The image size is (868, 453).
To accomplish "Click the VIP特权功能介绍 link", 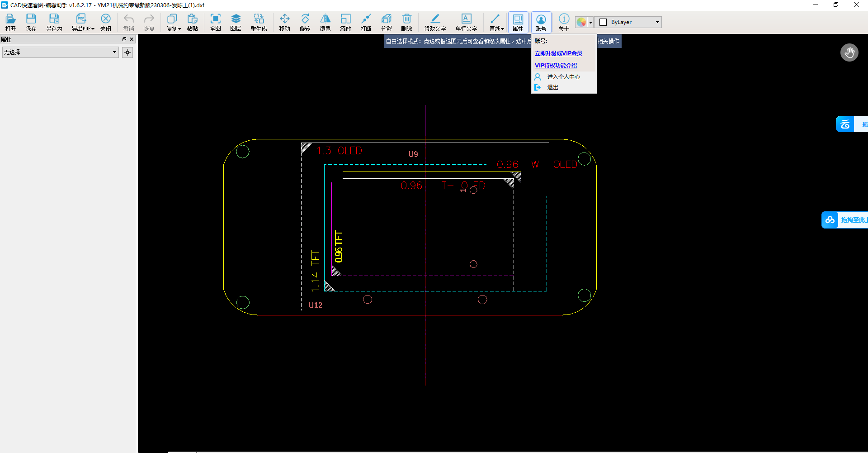I will pos(556,65).
